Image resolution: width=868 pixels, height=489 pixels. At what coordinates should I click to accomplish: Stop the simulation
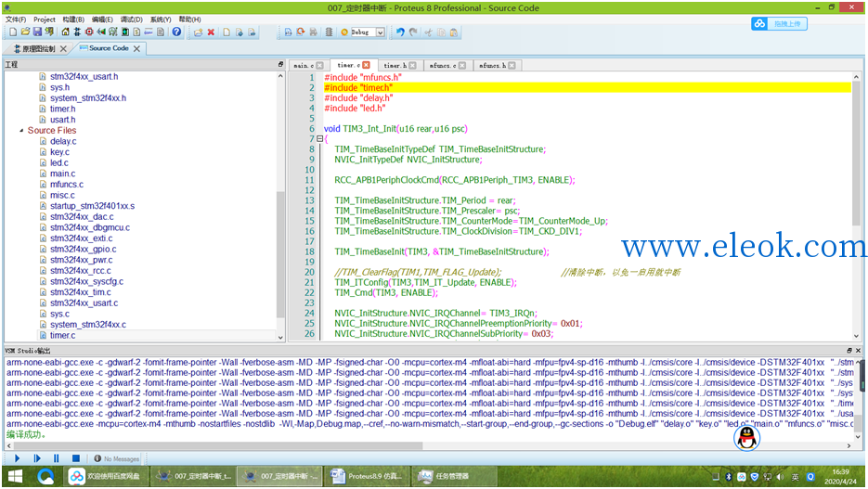pyautogui.click(x=76, y=458)
